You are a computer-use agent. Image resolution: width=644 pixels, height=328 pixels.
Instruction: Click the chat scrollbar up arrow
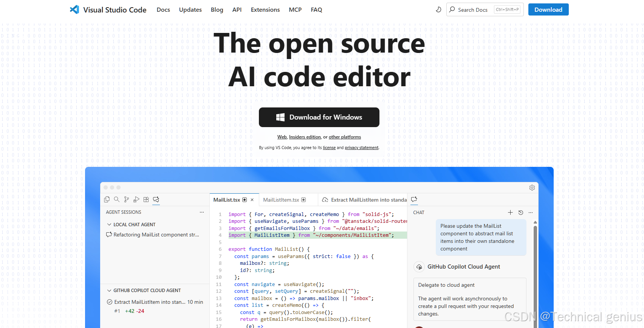click(535, 222)
